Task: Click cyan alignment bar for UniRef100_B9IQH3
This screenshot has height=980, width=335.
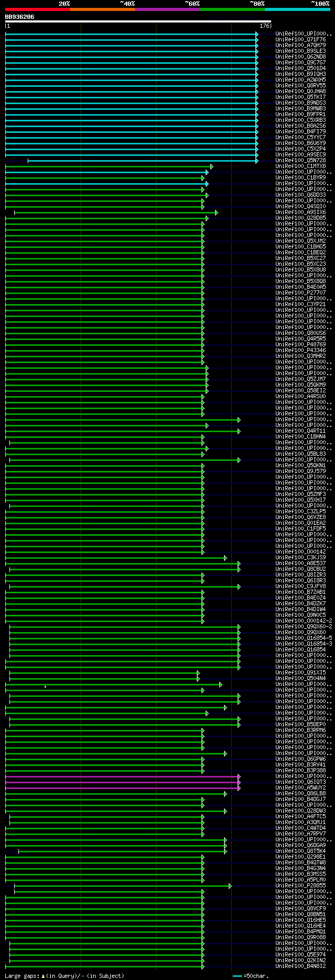Action: [x=132, y=74]
